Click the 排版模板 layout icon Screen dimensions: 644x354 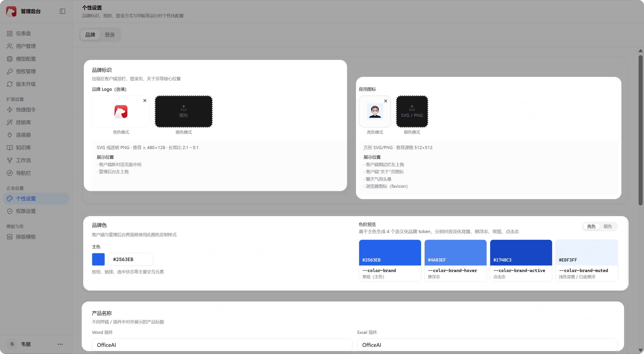[9, 237]
